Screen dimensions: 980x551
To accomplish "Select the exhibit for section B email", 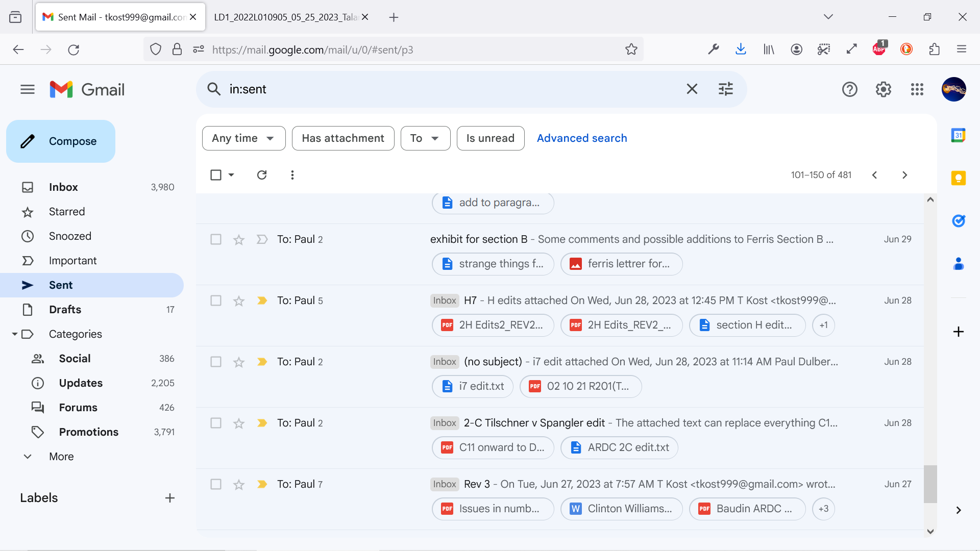I will click(216, 239).
